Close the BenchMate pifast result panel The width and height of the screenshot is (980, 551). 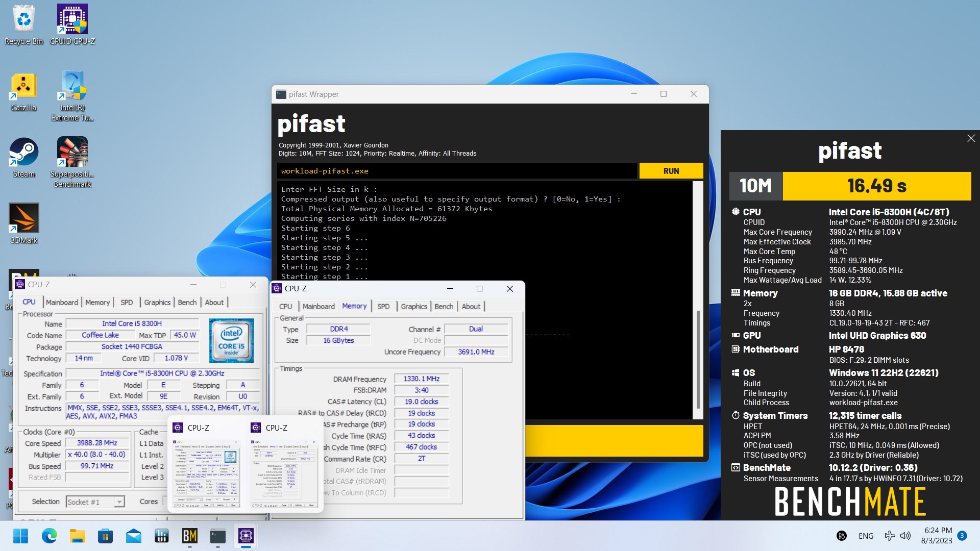[971, 138]
